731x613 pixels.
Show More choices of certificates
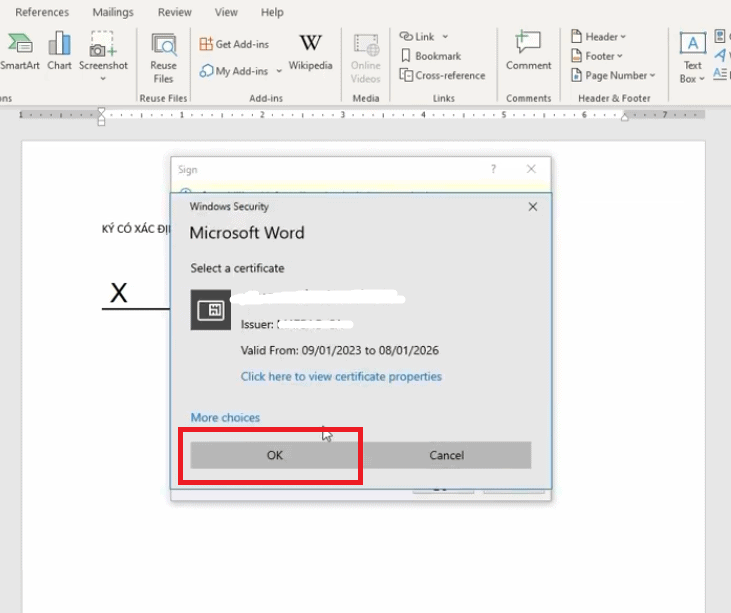coord(225,417)
